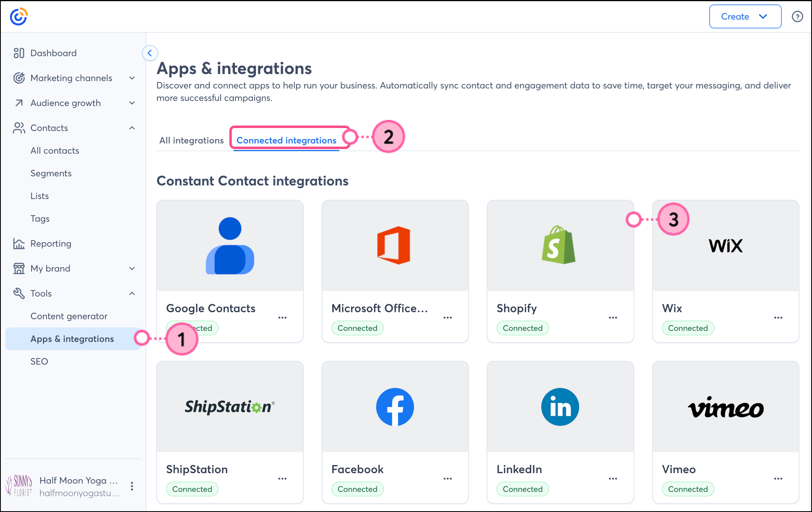This screenshot has height=512, width=812.
Task: Expand My brand chevron
Action: (x=132, y=269)
